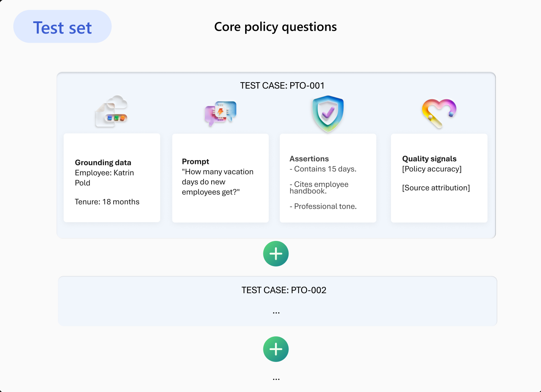Viewport: 541px width, 392px height.
Task: Select the [Policy accuracy] signal
Action: pos(432,169)
